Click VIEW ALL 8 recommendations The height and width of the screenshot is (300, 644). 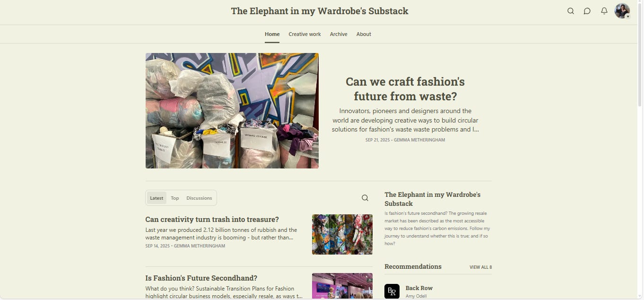480,267
